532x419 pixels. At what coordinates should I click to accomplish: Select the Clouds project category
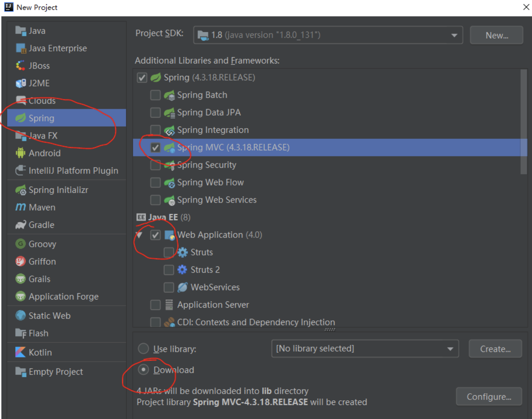click(x=67, y=101)
